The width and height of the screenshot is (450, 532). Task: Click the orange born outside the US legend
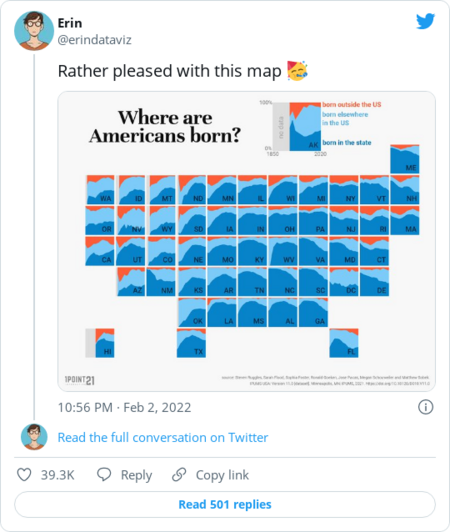pyautogui.click(x=352, y=105)
